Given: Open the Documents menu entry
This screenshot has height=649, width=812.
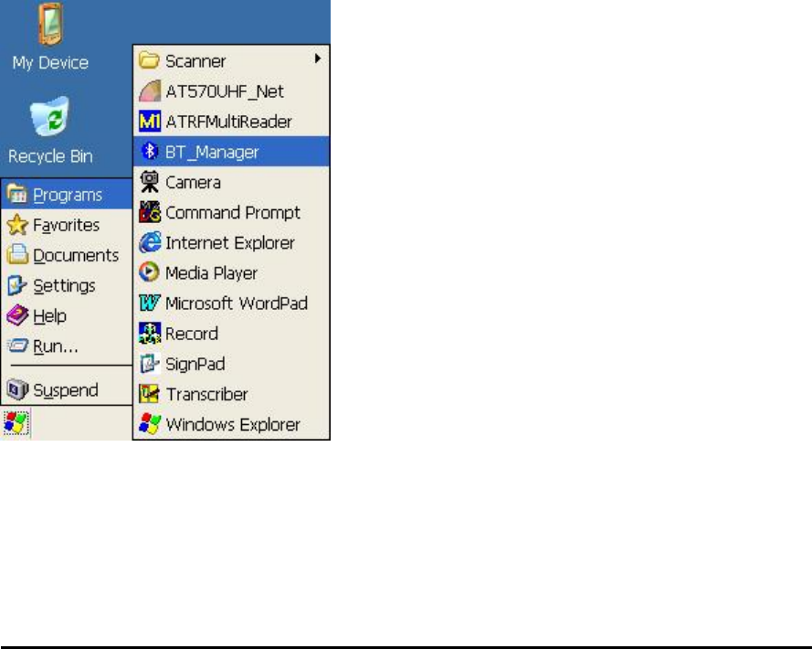Looking at the screenshot, I should pyautogui.click(x=67, y=254).
